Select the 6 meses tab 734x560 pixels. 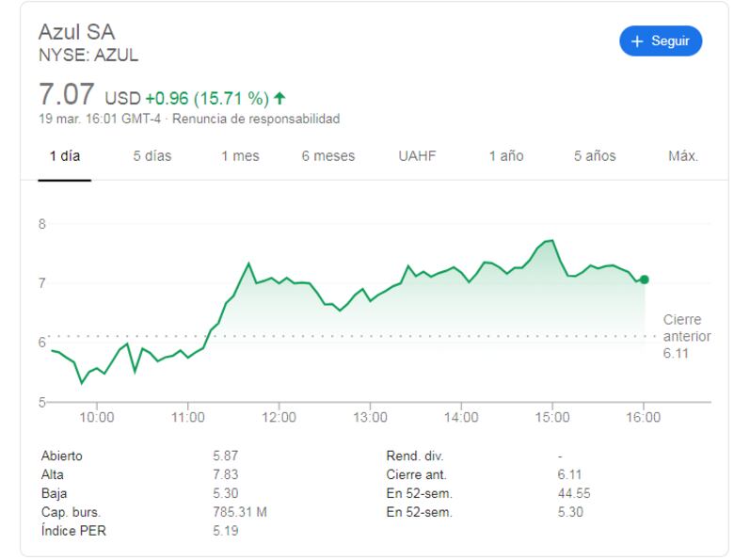click(328, 156)
